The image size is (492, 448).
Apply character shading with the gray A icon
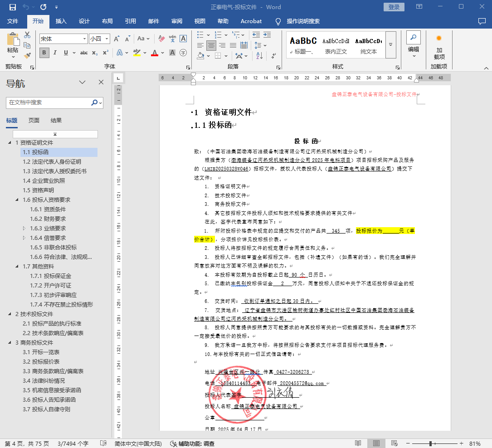(172, 53)
